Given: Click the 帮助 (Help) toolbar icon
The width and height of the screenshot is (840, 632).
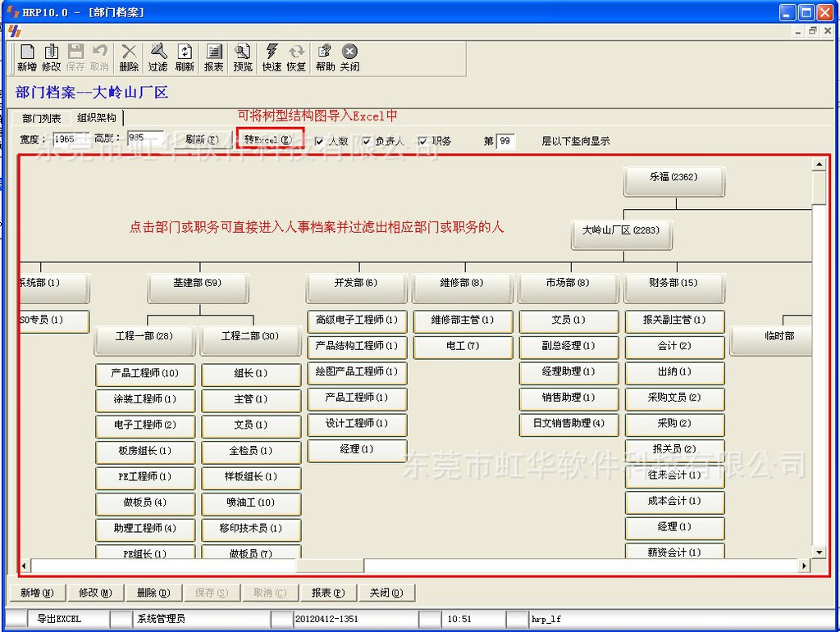Looking at the screenshot, I should pos(325,57).
